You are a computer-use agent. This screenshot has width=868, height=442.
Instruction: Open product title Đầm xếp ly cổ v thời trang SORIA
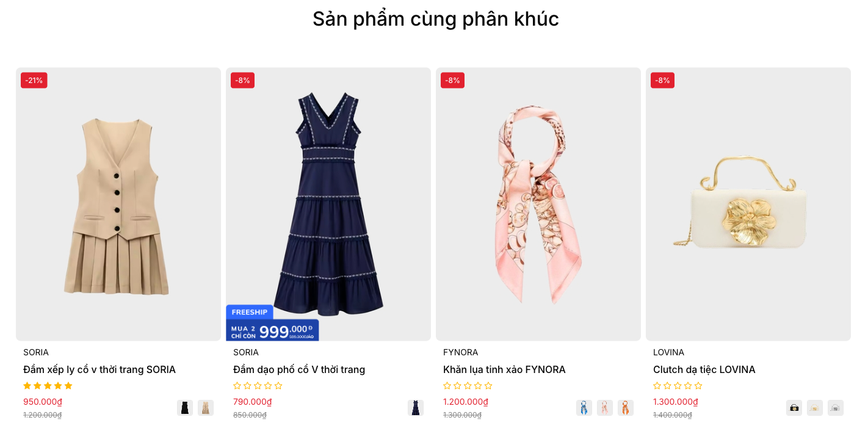pos(99,369)
